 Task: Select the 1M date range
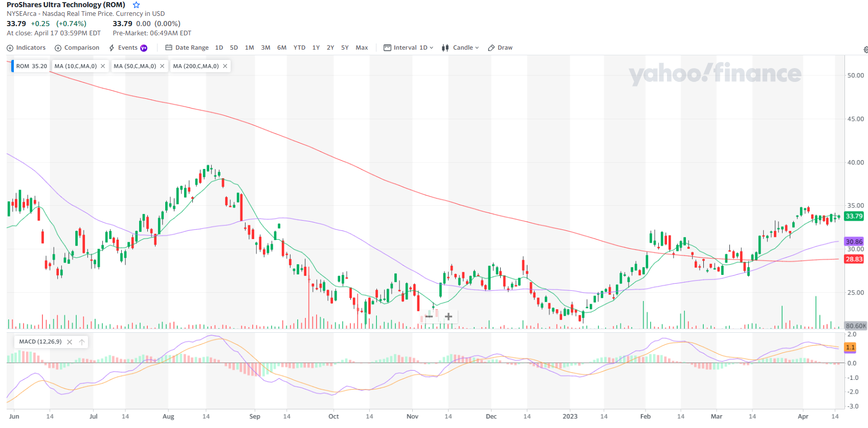pyautogui.click(x=249, y=48)
